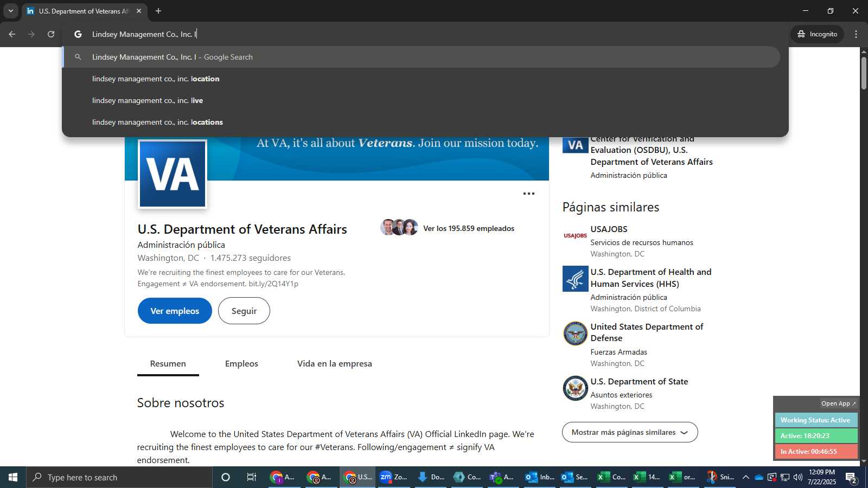
Task: Open the Excel 'Co...' taskbar window
Action: click(611, 477)
